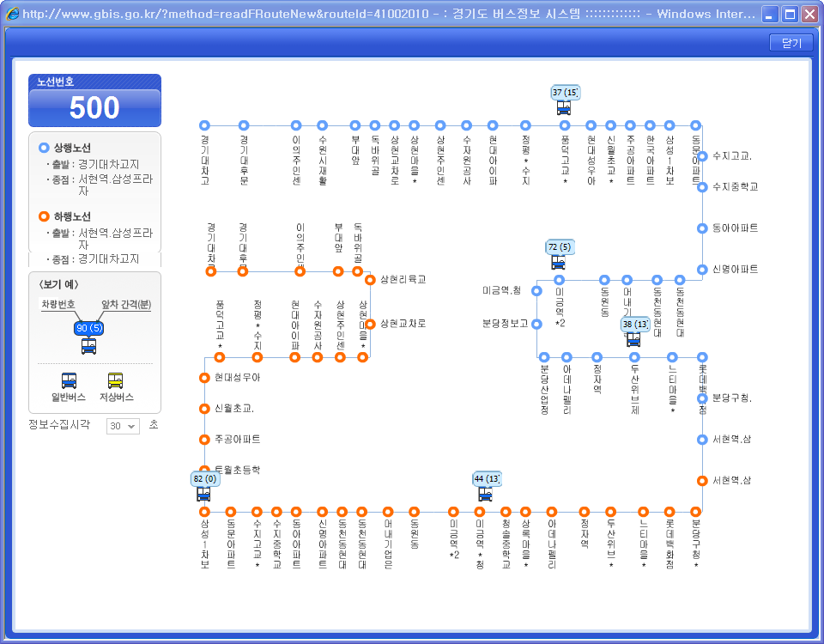824x644 pixels.
Task: Click the 72 (5) vehicle number bubble
Action: click(x=560, y=247)
